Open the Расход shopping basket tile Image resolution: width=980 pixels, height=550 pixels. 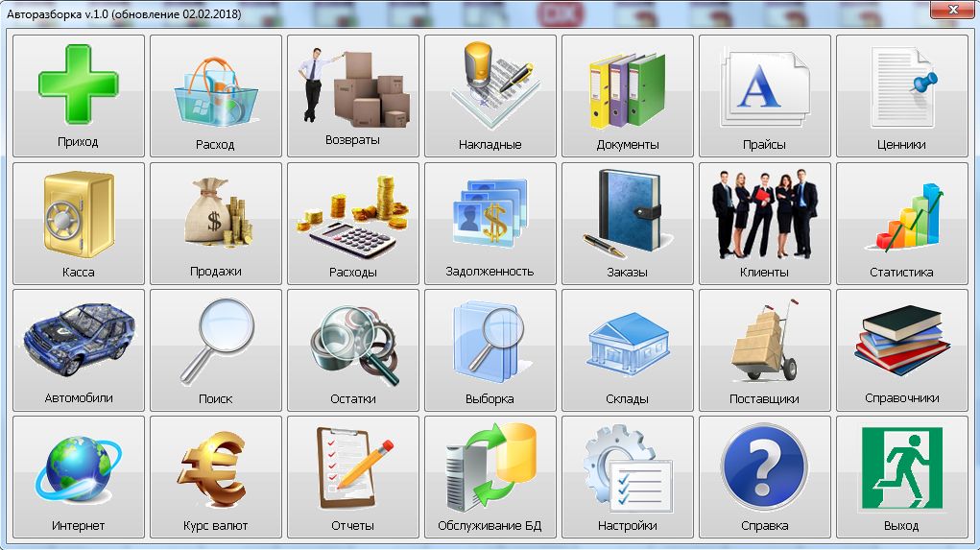216,96
